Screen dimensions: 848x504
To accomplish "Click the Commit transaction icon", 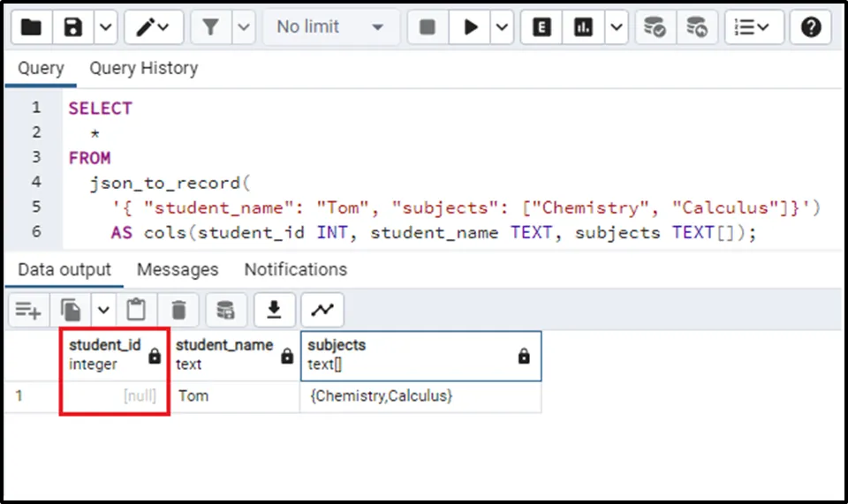I will 655,27.
